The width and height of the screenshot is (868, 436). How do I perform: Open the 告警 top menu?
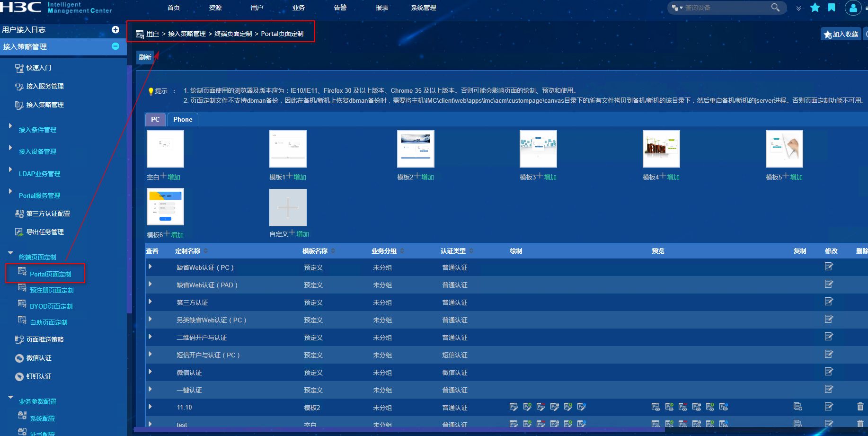click(x=340, y=8)
